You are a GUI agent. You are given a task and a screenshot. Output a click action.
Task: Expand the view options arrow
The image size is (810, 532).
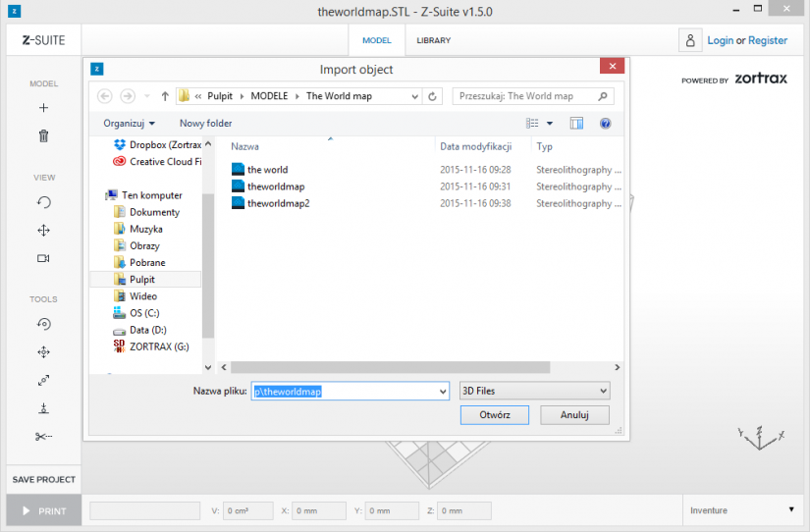[550, 124]
